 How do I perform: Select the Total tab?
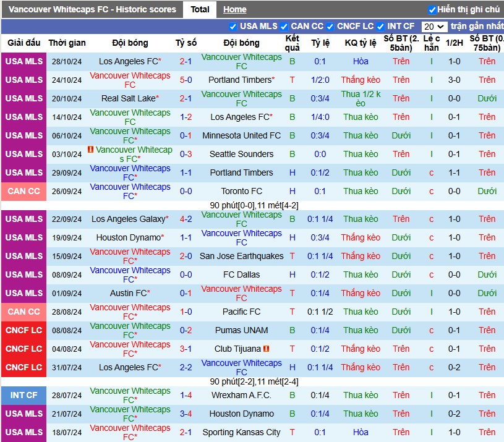pyautogui.click(x=200, y=10)
